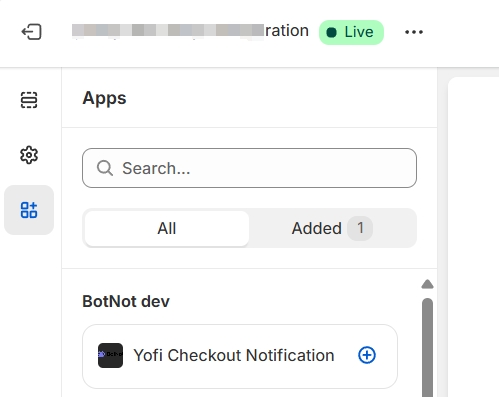Select the Apps icon in sidebar
This screenshot has width=499, height=397.
29,210
